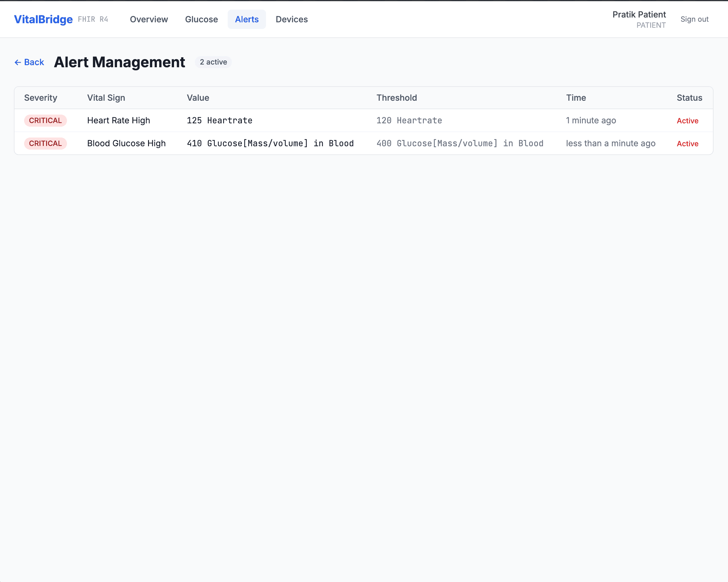Screen dimensions: 728x582
Task: Click the Vital Sign column header
Action: (x=106, y=98)
